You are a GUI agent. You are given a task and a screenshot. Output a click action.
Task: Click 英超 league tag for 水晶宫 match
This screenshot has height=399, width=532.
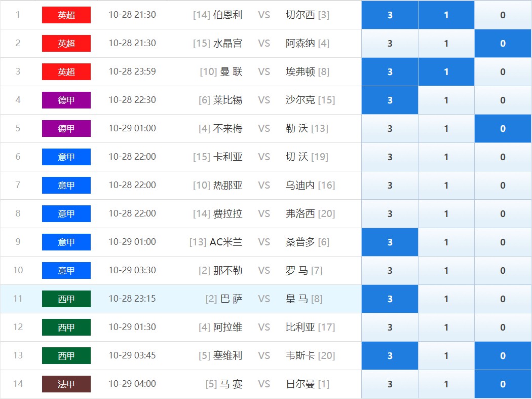(66, 44)
